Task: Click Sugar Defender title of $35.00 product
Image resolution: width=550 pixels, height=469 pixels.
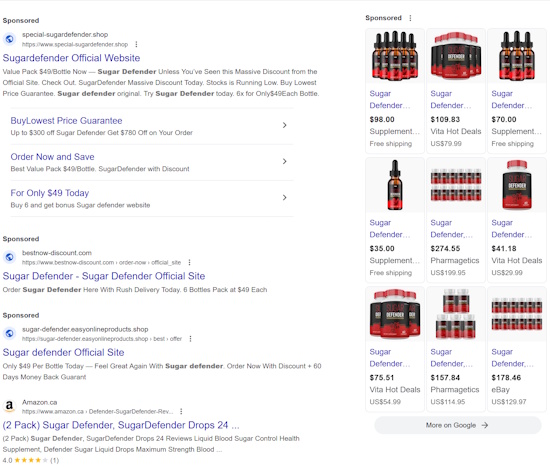Action: pyautogui.click(x=389, y=229)
